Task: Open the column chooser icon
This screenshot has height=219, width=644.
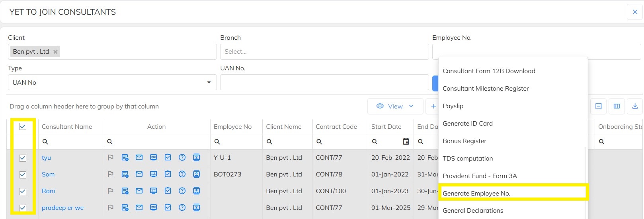Action: pos(617,106)
